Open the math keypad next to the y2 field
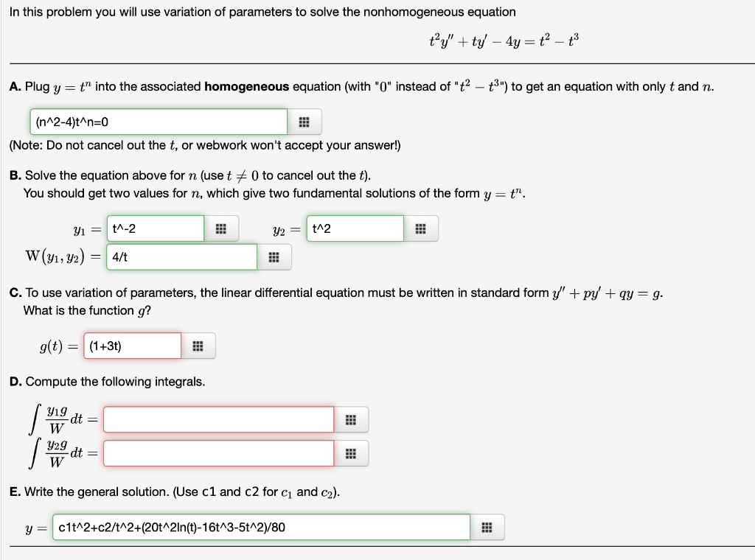 pyautogui.click(x=420, y=228)
